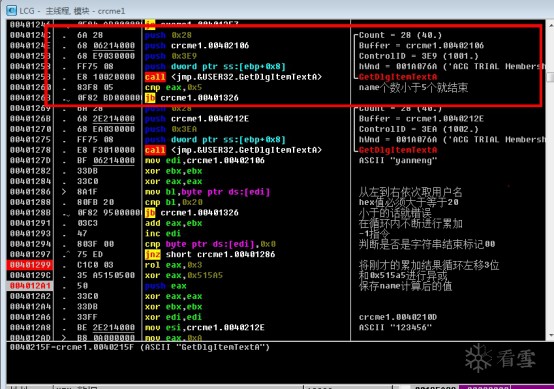
Task: Click comment 'Buffer = crcme1.00402106'
Action: 422,46
